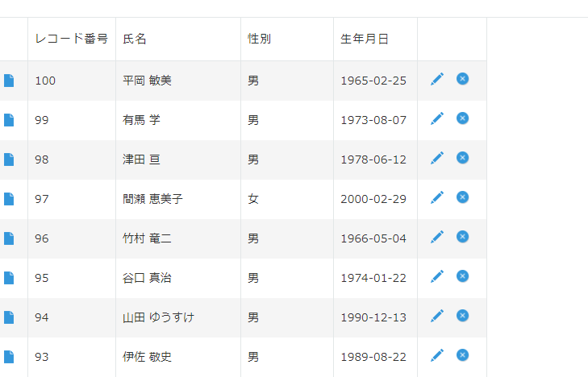Viewport: 588px width, 377px height.
Task: Click the 生年月日 column header
Action: (375, 39)
